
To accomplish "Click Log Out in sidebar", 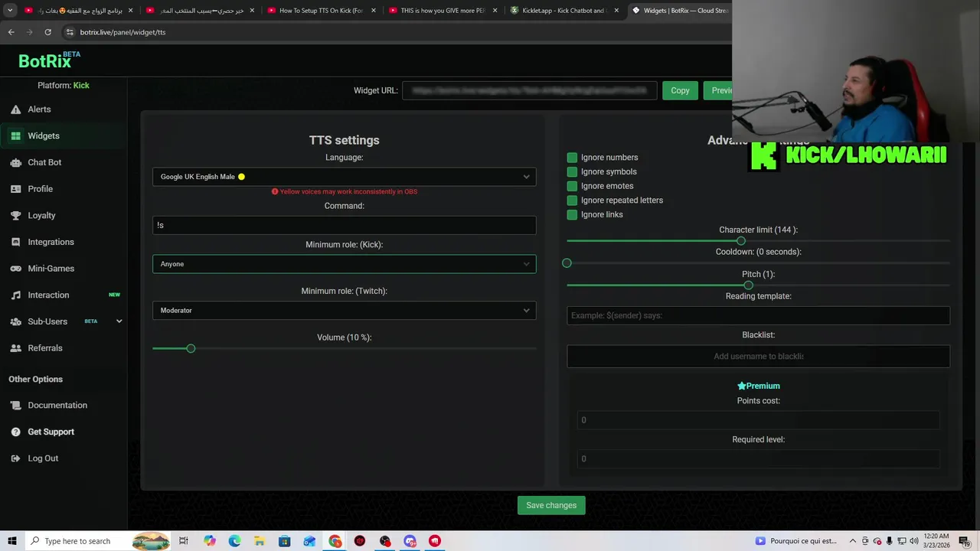I will point(43,458).
